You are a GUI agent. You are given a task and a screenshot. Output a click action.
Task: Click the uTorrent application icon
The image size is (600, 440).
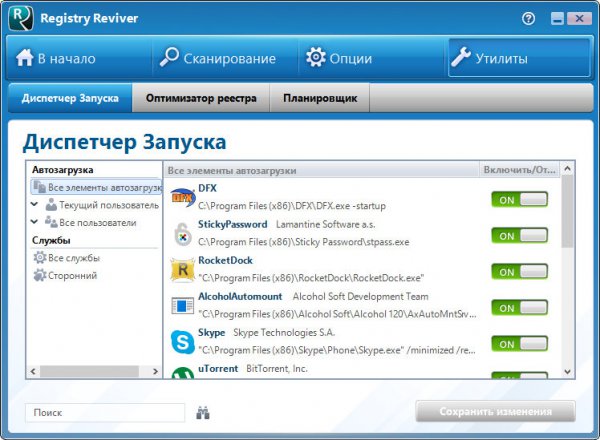pos(183,373)
